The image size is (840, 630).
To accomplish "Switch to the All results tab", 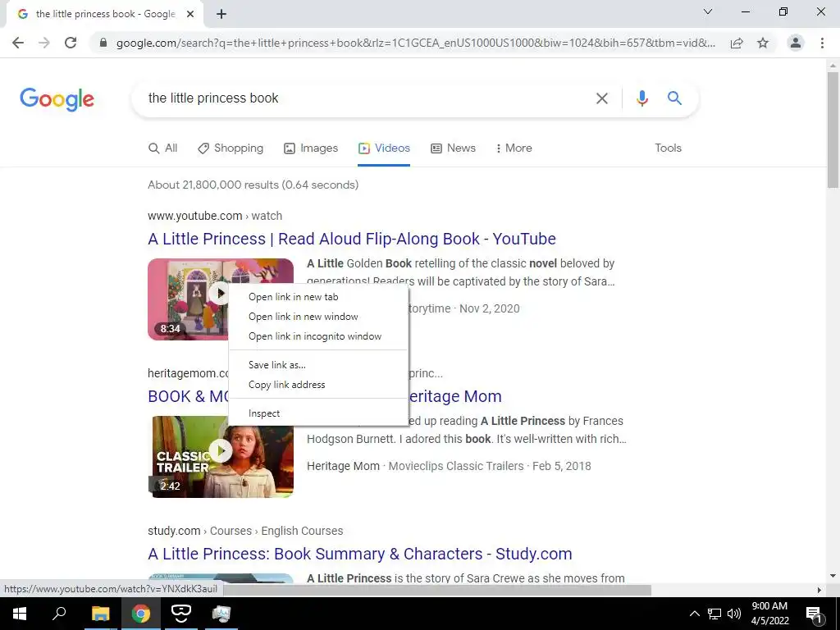I will [x=163, y=148].
